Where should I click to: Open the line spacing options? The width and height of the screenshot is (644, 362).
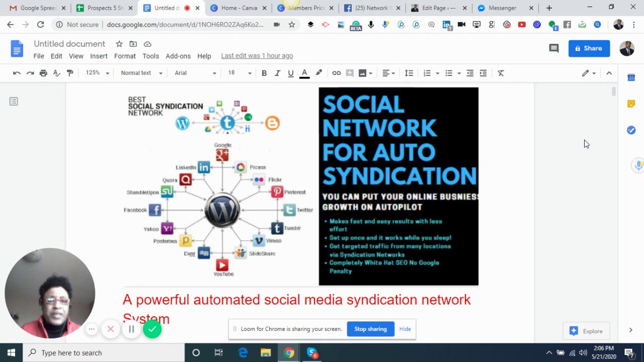(409, 73)
